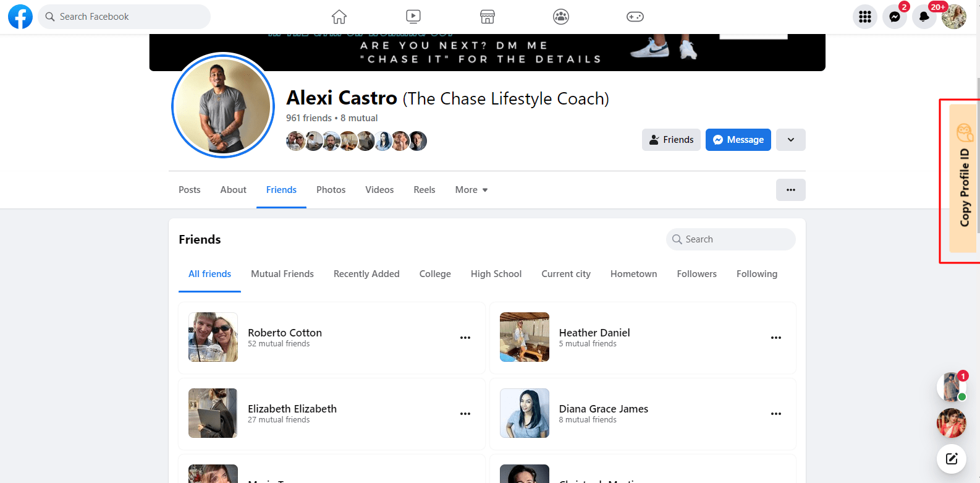Open the profile cover photo banner

(x=488, y=53)
